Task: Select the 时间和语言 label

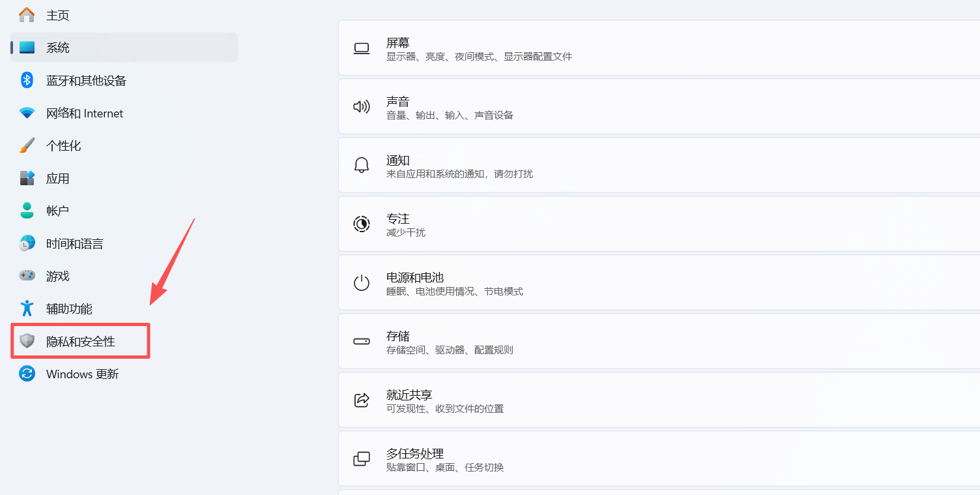Action: (75, 244)
